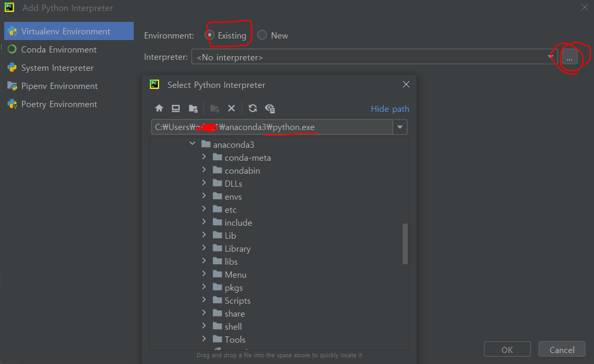Expand the Scripts folder
594x364 pixels.
[204, 300]
